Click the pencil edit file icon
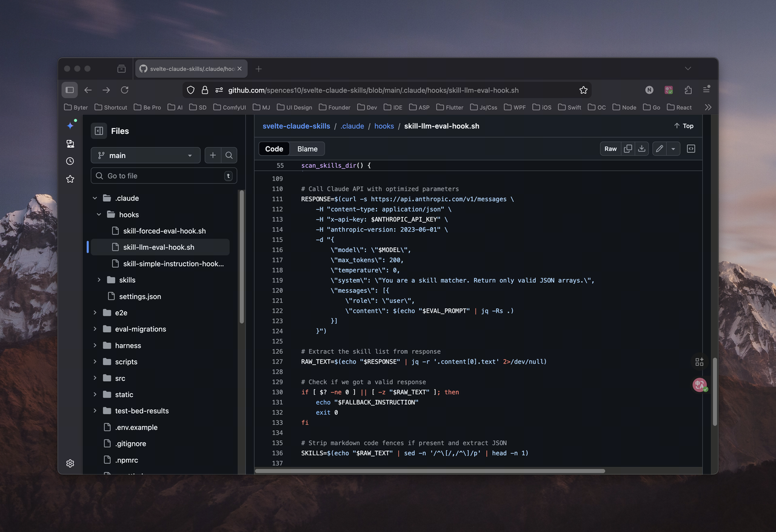776x532 pixels. pyautogui.click(x=659, y=148)
